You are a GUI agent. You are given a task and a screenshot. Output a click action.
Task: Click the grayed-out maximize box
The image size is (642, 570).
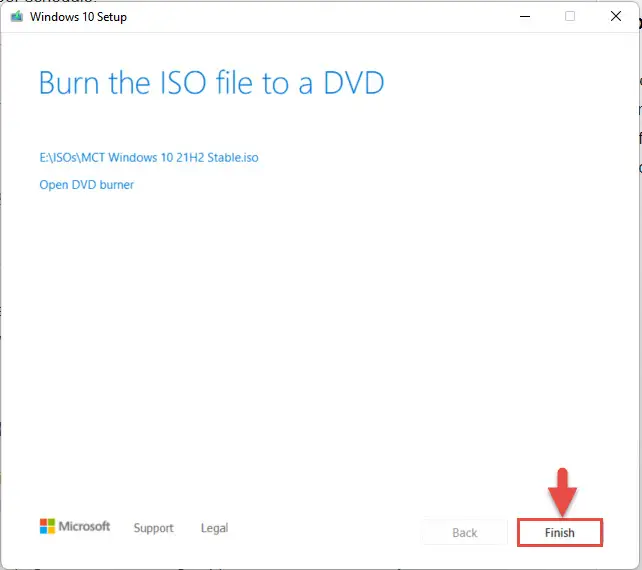[570, 16]
